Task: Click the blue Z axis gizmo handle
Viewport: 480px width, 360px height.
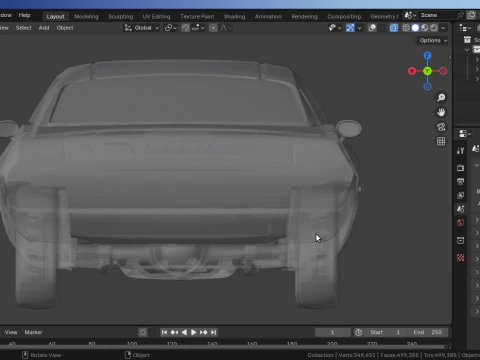Action: coord(427,55)
